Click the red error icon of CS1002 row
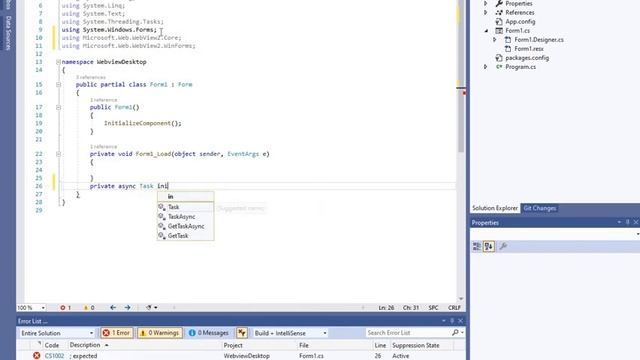Viewport: 640px width, 360px height. tap(36, 356)
